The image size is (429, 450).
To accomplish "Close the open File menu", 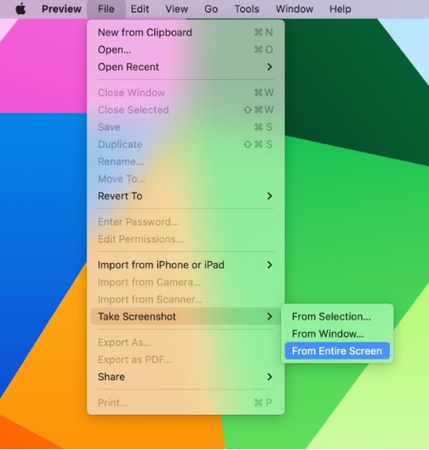I will pyautogui.click(x=106, y=9).
